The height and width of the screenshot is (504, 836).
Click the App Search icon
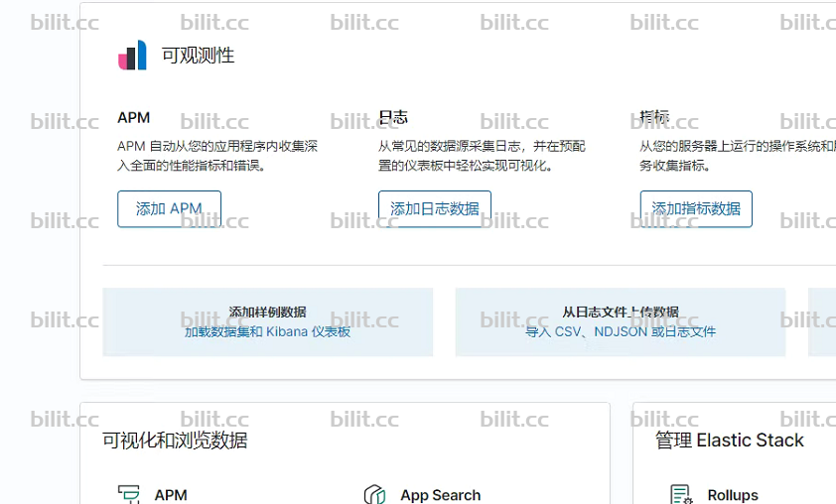click(375, 494)
